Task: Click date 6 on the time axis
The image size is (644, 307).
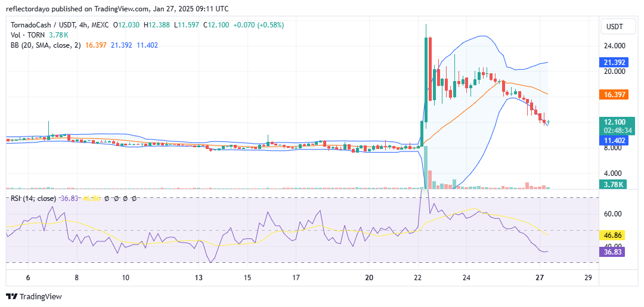Action: point(29,278)
